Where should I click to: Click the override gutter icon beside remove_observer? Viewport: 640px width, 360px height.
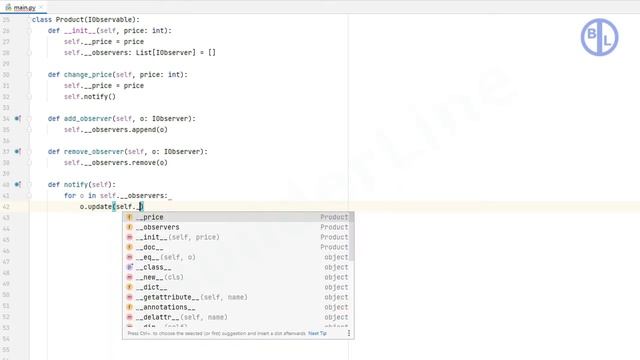(17, 151)
